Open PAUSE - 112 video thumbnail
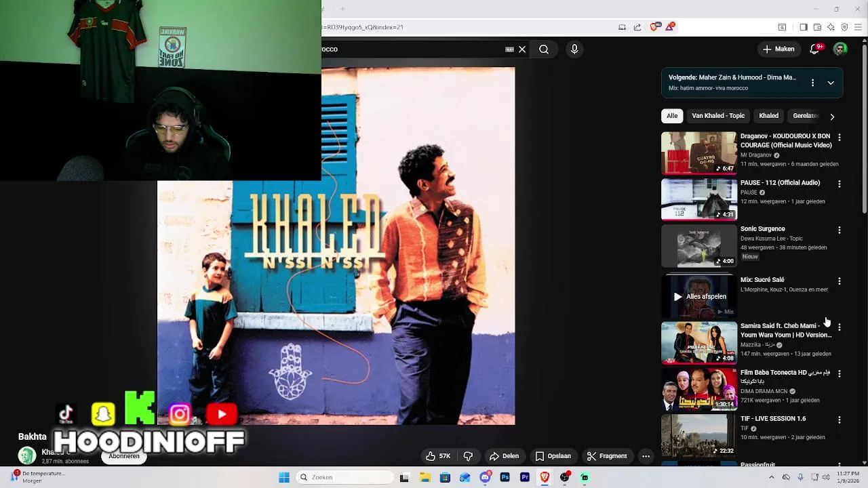The image size is (868, 488). [699, 199]
